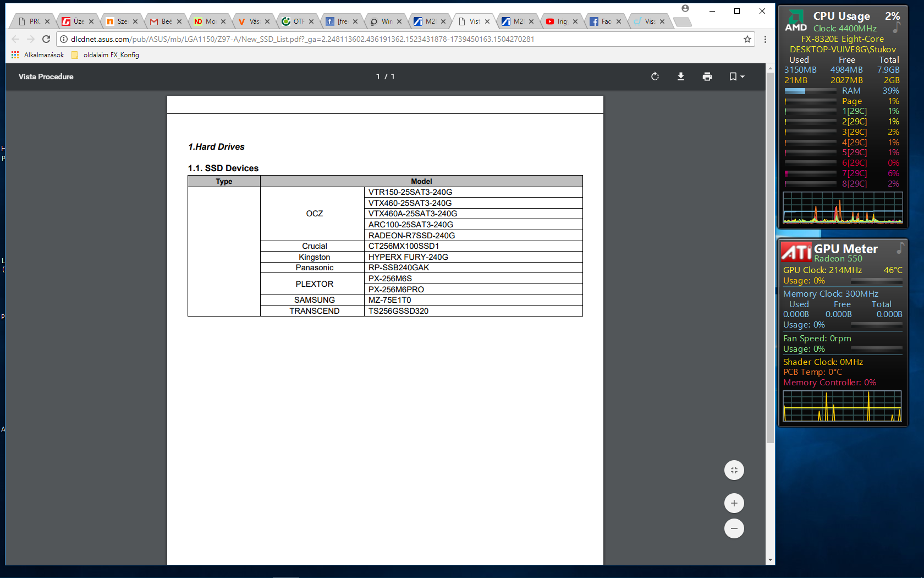Close the YouTube Irig tab

[x=575, y=21]
